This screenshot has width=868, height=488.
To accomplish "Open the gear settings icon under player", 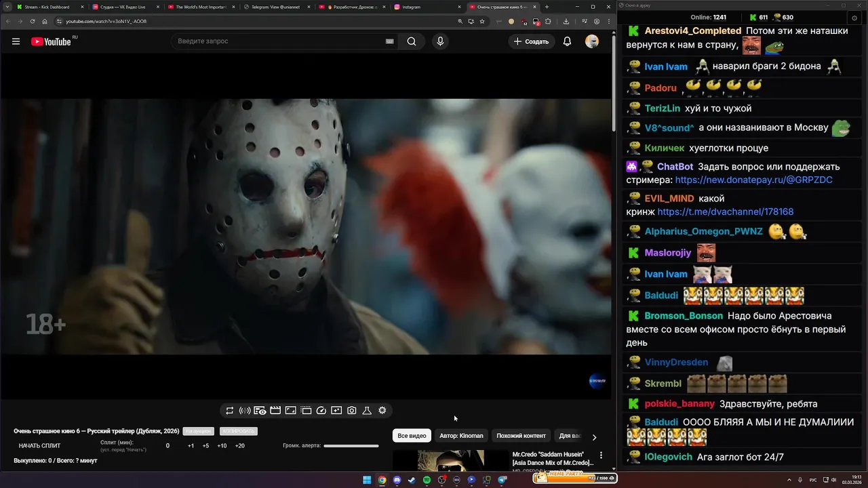I will point(382,410).
